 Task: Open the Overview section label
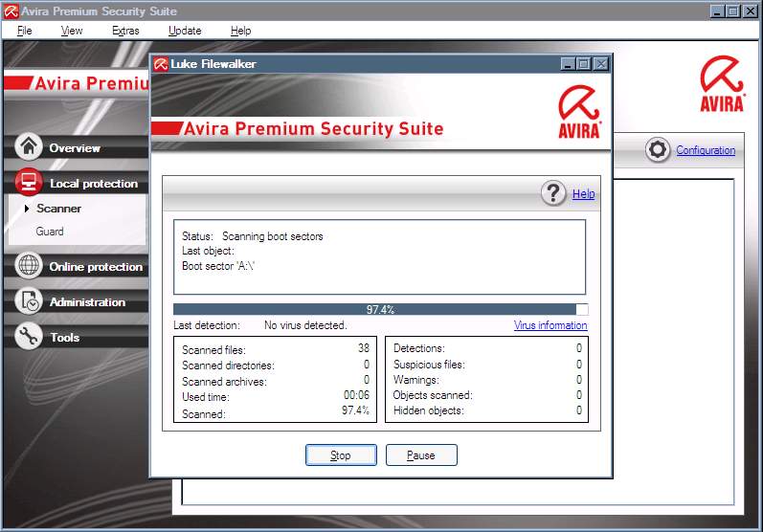point(75,148)
